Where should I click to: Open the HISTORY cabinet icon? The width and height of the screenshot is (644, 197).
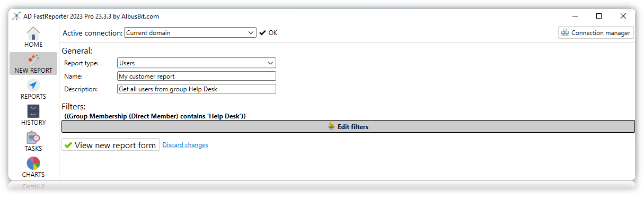coord(33,112)
